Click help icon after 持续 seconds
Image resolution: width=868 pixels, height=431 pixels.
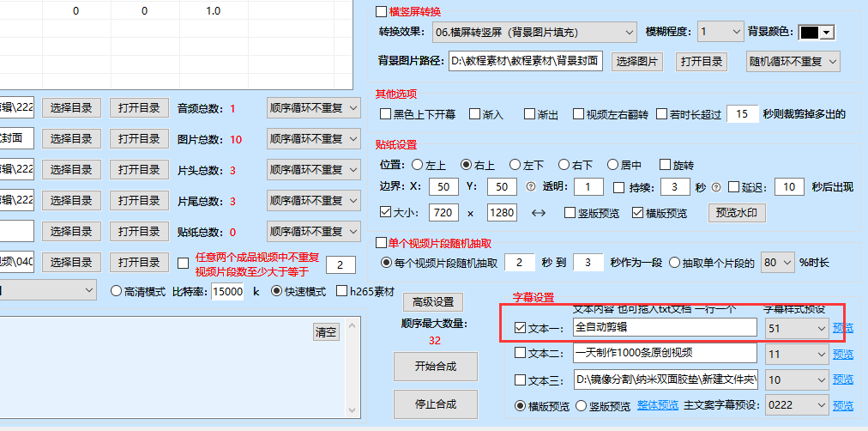tap(716, 187)
